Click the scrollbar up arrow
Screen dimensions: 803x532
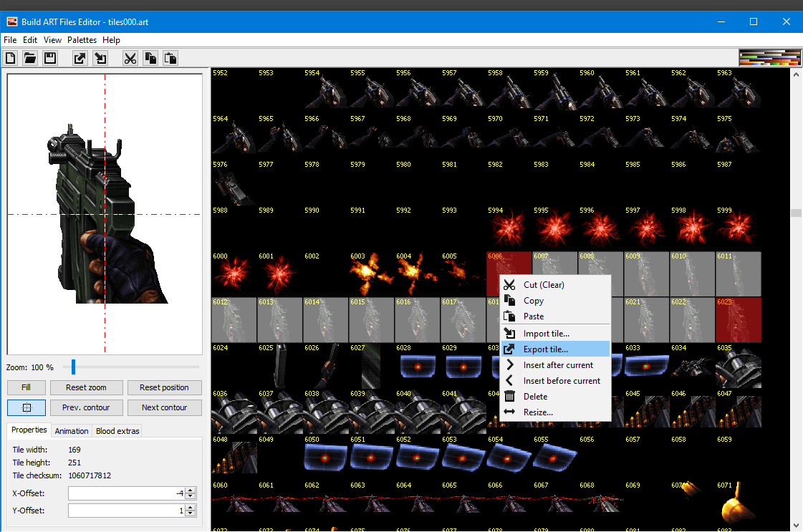[x=796, y=74]
